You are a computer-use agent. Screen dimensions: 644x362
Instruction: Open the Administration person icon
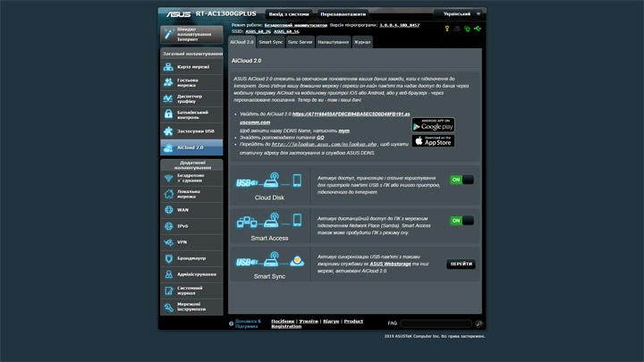(168, 274)
